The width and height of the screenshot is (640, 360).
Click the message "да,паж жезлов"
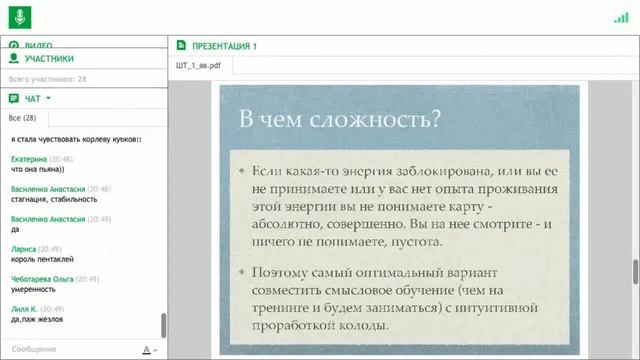(37, 319)
